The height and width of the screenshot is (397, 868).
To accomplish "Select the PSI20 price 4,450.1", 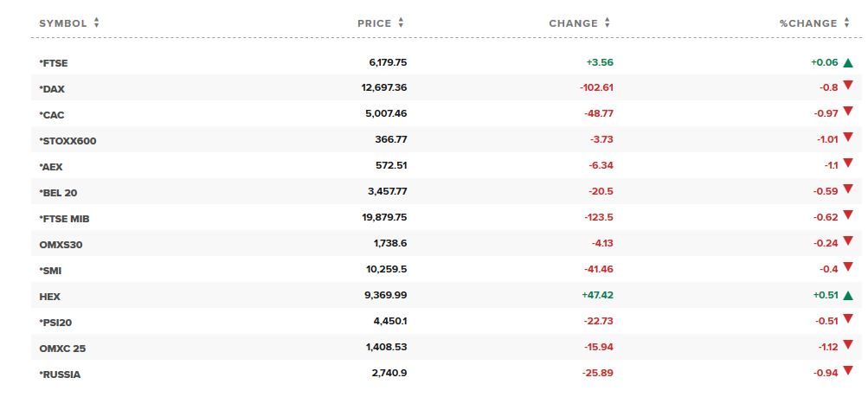I will point(390,321).
